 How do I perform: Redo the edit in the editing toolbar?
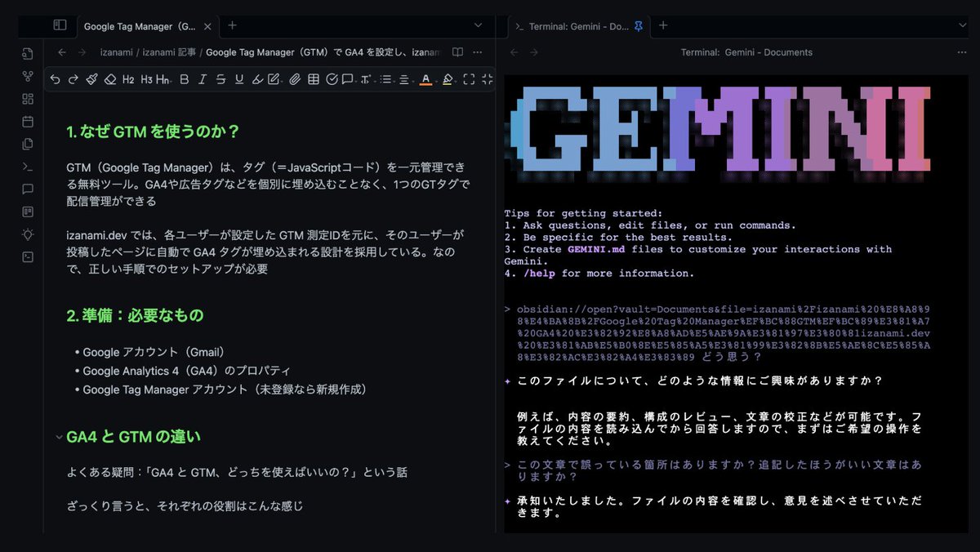coord(73,79)
